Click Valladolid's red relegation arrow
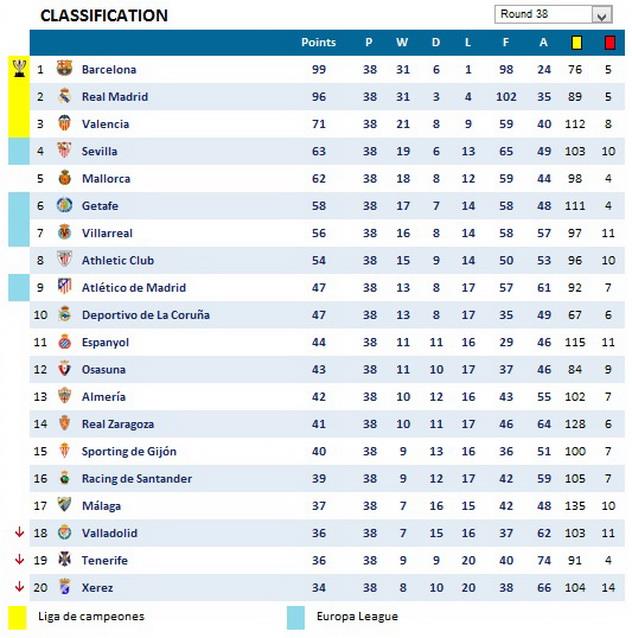This screenshot has height=638, width=632. [x=19, y=533]
